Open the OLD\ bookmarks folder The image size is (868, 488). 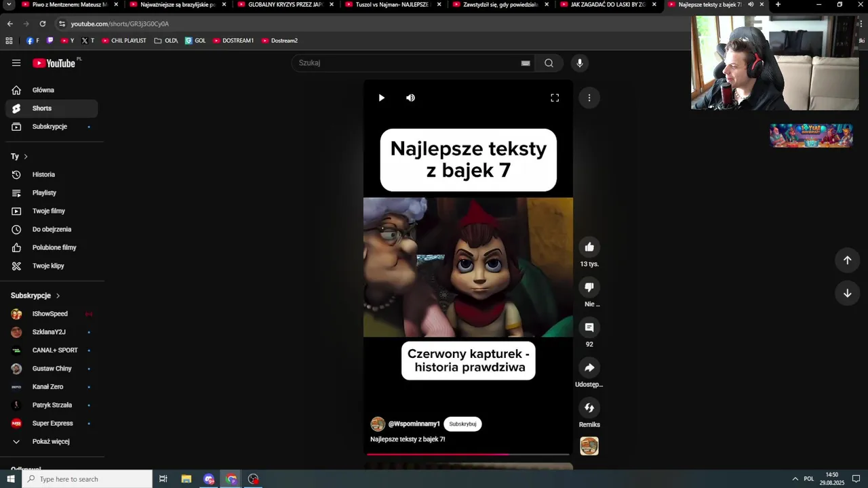(166, 41)
